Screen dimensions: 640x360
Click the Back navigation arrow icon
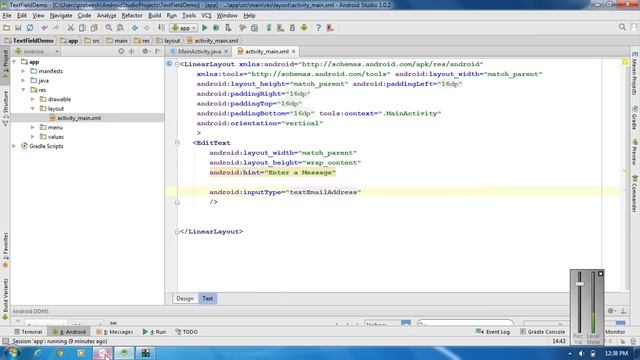point(135,28)
